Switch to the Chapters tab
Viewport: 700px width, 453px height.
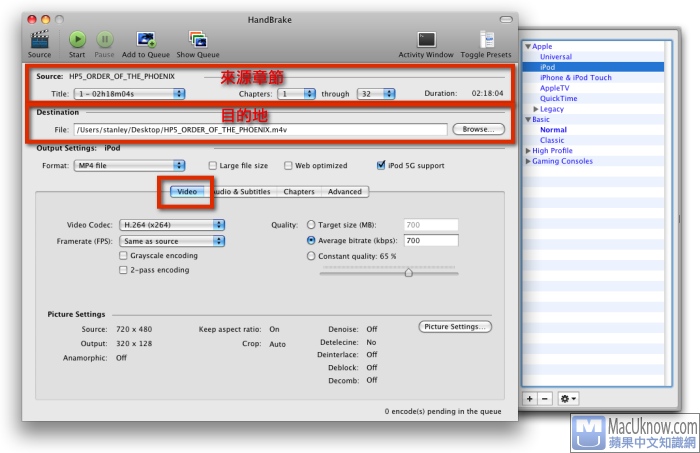(x=298, y=191)
